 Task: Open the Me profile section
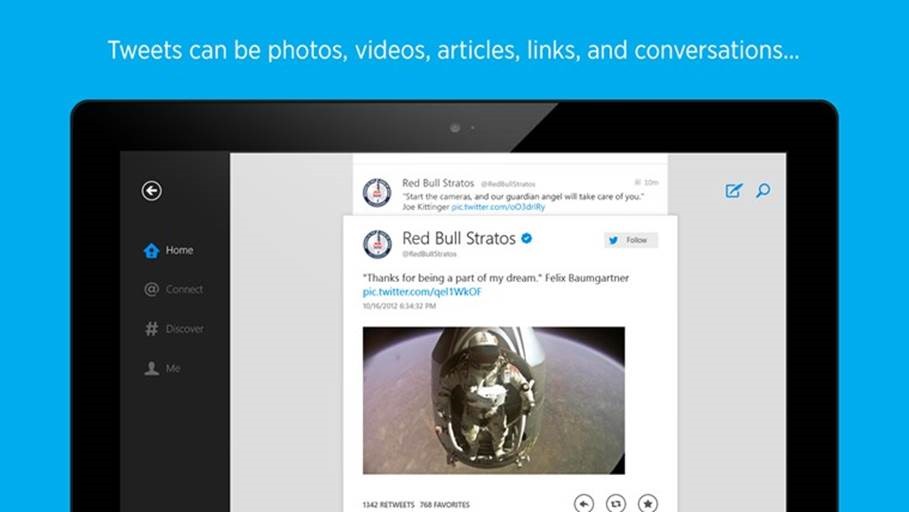[x=162, y=368]
